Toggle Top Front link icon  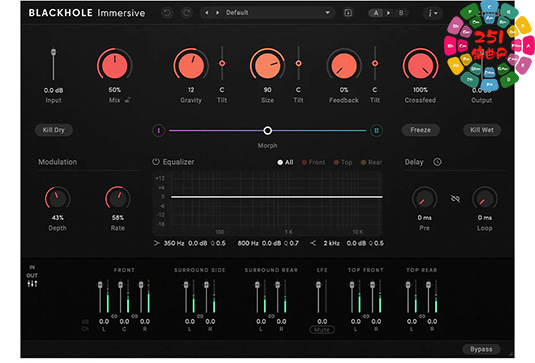366,317
